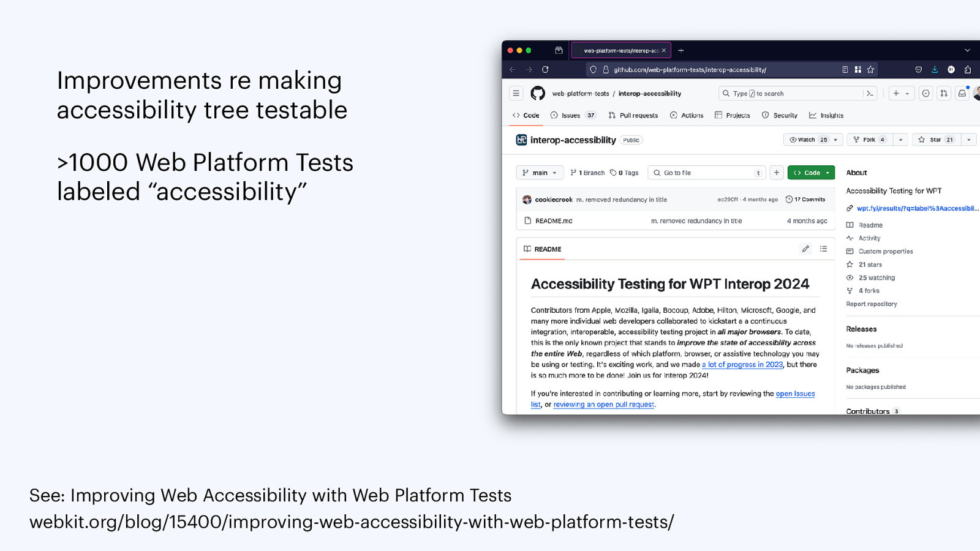
Task: Click the round extension icon after Downloads
Action: tap(951, 70)
